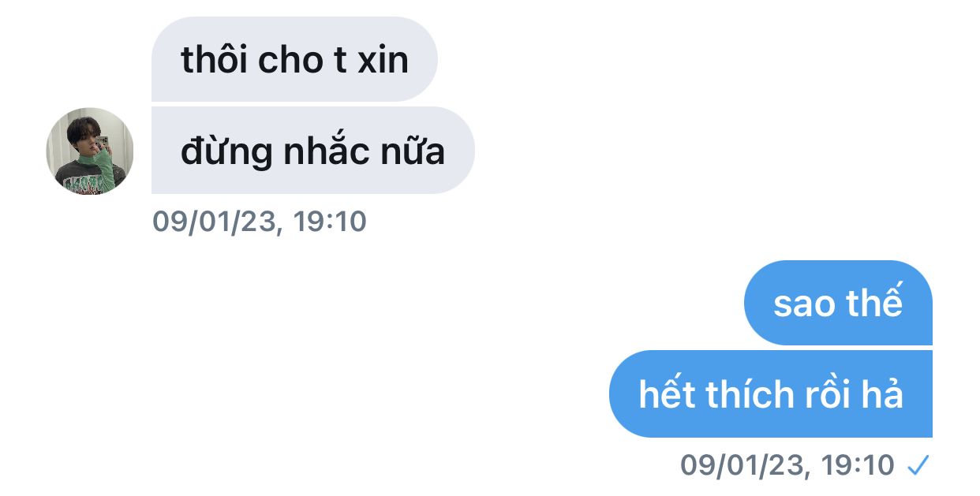Image resolution: width=980 pixels, height=496 pixels.
Task: Select the 'hết thích rồi hả' message bubble
Action: click(x=771, y=393)
